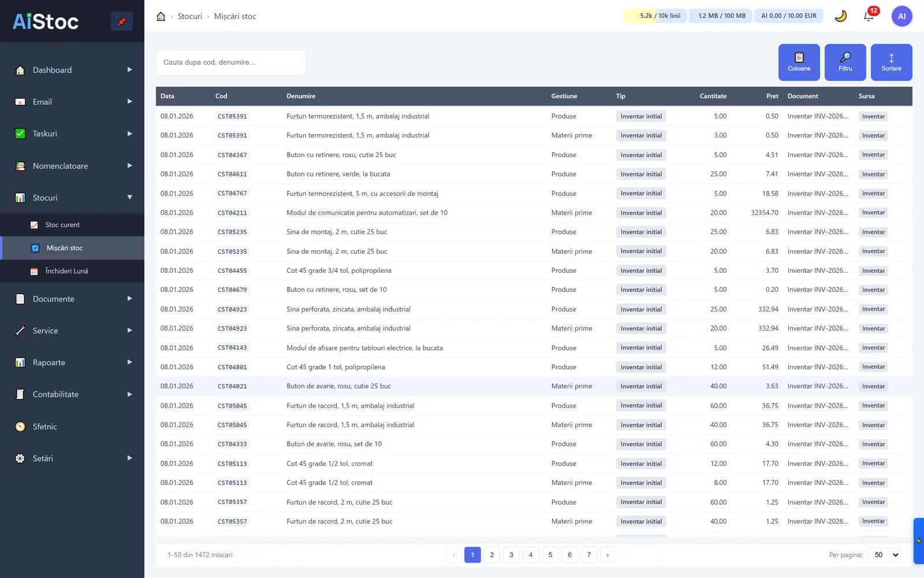The image size is (924, 578).
Task: Click the AI 0.00 / 10.00 EUR indicator
Action: (x=788, y=16)
